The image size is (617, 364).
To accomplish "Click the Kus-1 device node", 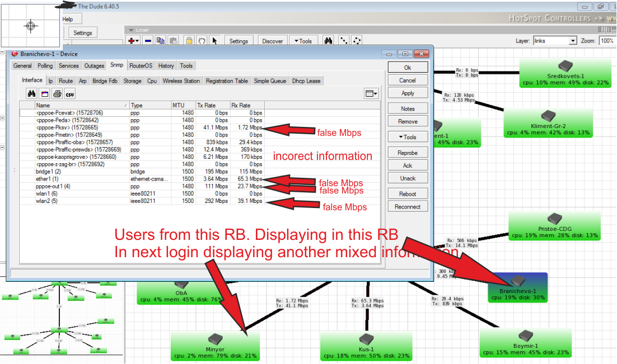I will pyautogui.click(x=366, y=346).
